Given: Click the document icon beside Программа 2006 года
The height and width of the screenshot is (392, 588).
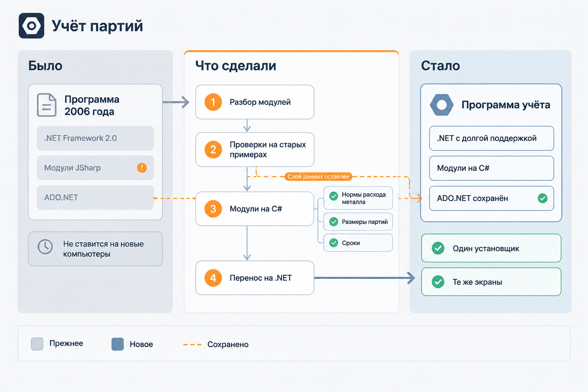Looking at the screenshot, I should (47, 105).
